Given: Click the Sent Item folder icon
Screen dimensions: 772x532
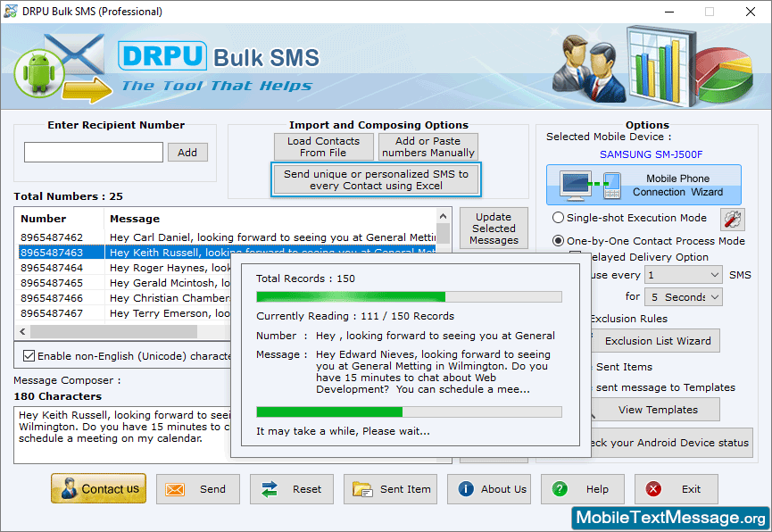Looking at the screenshot, I should [362, 489].
